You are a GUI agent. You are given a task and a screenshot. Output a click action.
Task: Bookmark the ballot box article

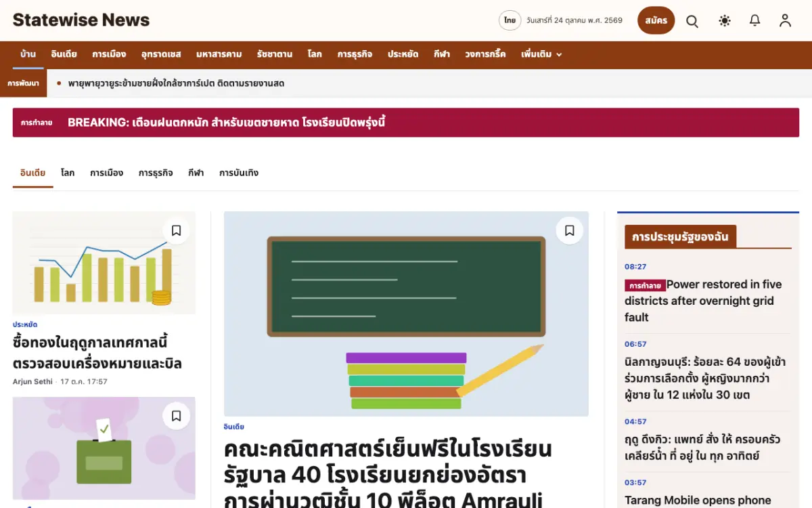(x=176, y=416)
